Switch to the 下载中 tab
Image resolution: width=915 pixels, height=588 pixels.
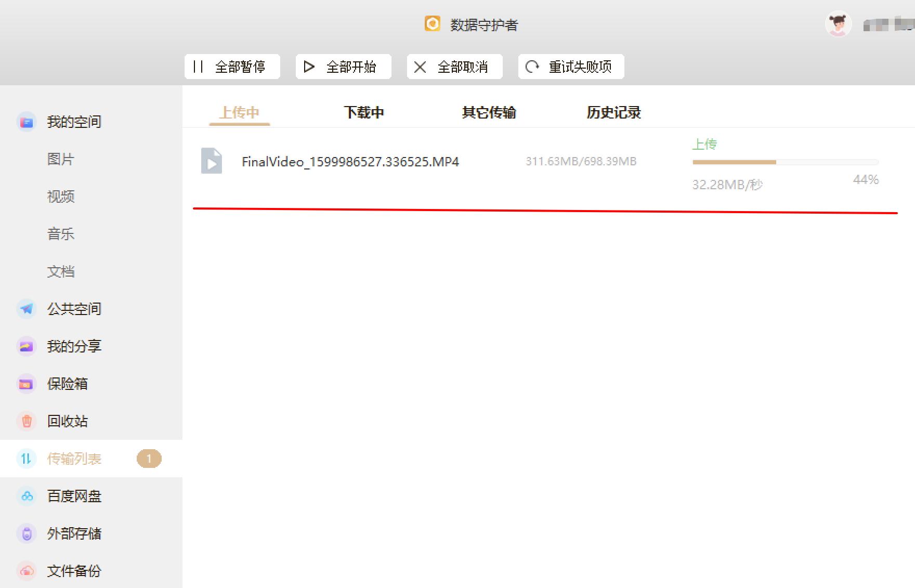[x=364, y=112]
